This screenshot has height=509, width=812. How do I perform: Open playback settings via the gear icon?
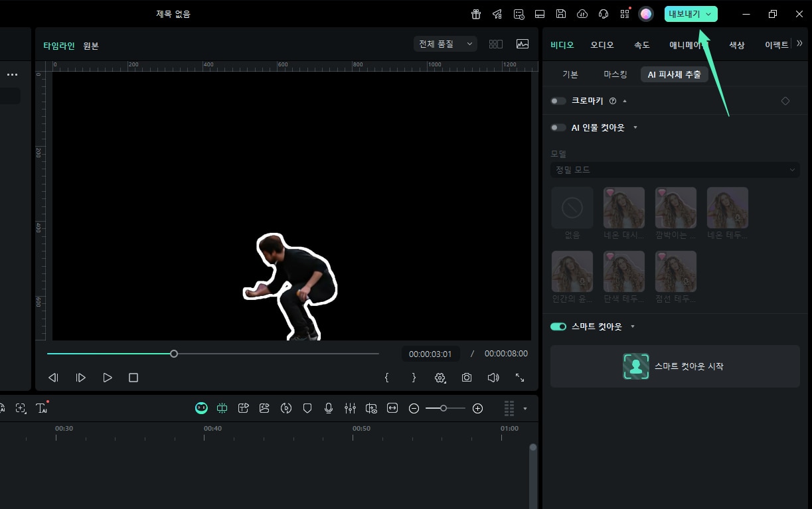[x=440, y=377]
